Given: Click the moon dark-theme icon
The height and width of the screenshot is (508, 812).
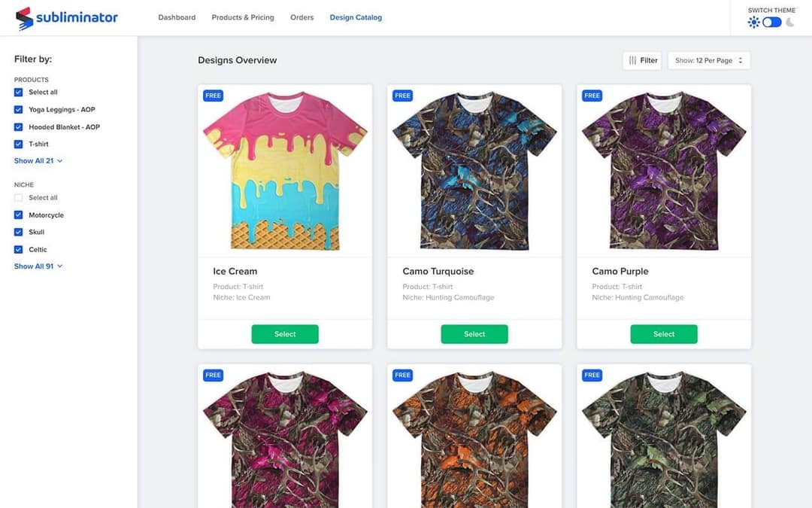Looking at the screenshot, I should 789,23.
